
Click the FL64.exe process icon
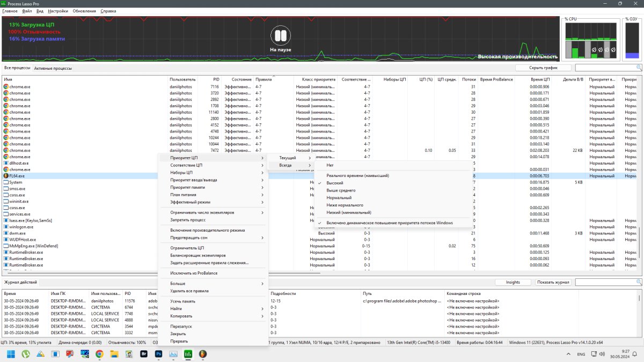tap(6, 175)
